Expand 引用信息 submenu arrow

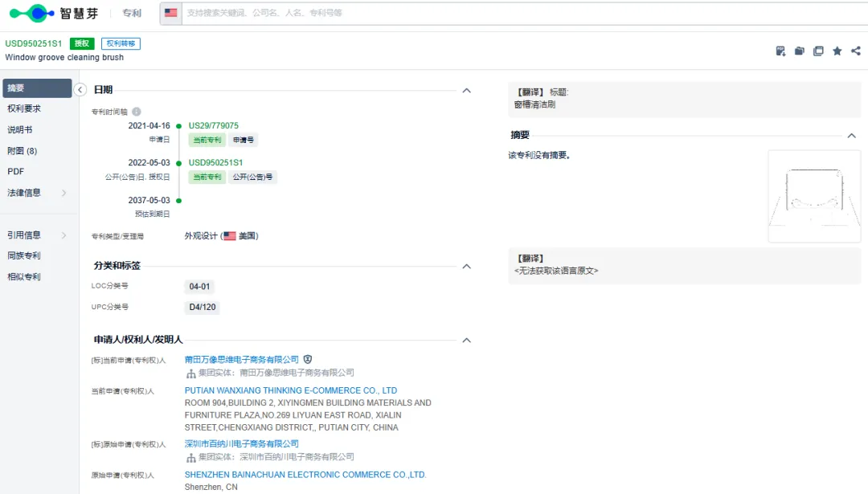click(63, 235)
